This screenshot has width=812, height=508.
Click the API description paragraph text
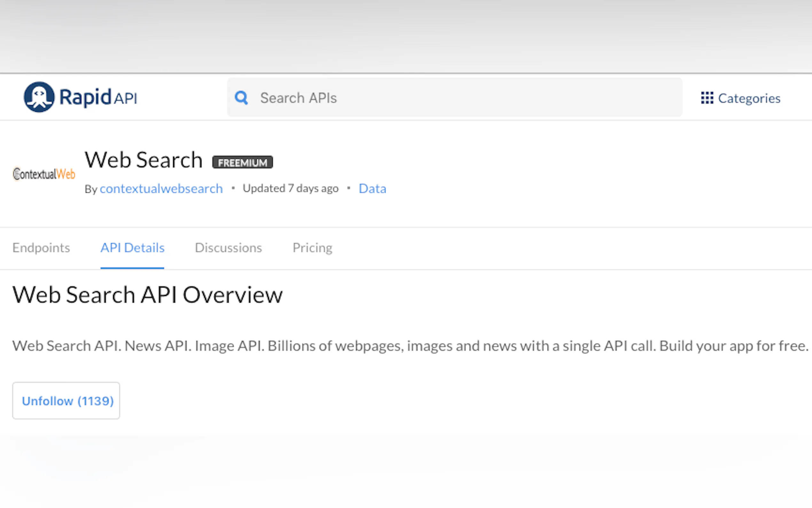tap(410, 346)
